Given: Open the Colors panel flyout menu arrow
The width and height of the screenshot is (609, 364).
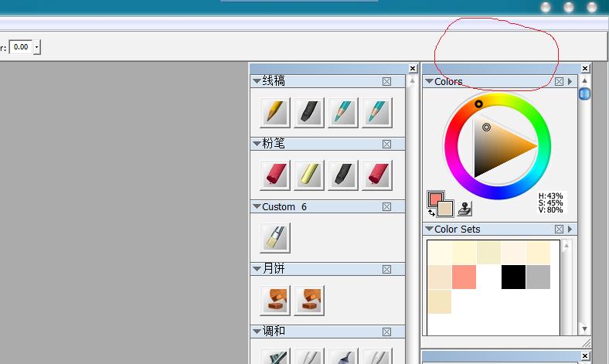Looking at the screenshot, I should pos(570,81).
